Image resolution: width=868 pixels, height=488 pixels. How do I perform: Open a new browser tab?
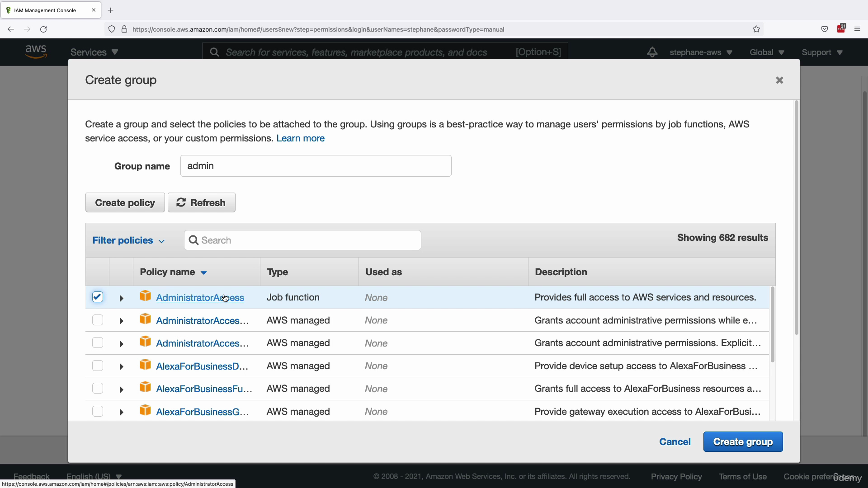point(111,10)
